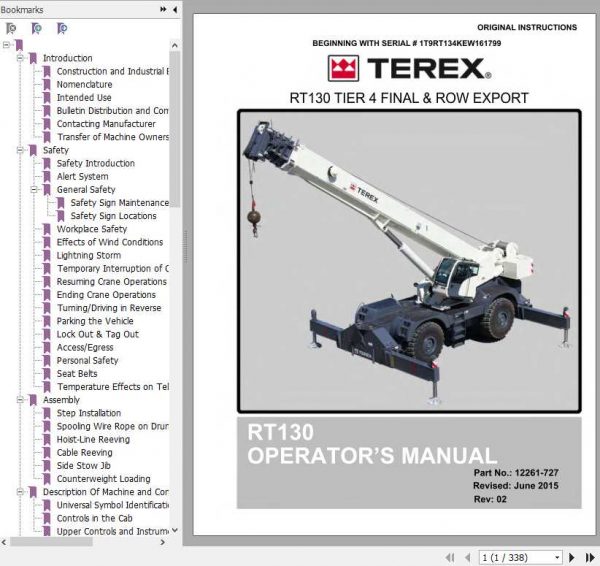The image size is (600, 566).
Task: Select Controls in the Cab bookmark
Action: [x=95, y=518]
